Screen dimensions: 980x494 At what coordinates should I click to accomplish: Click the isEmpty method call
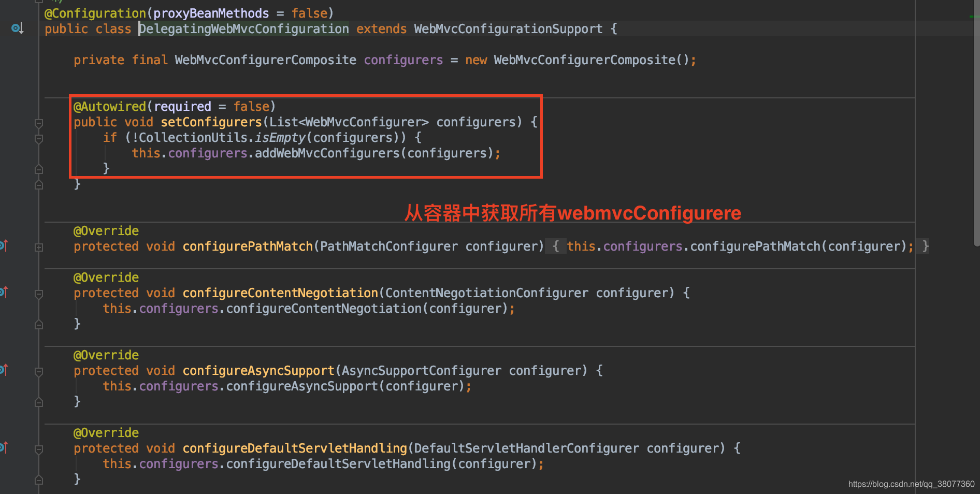point(280,138)
